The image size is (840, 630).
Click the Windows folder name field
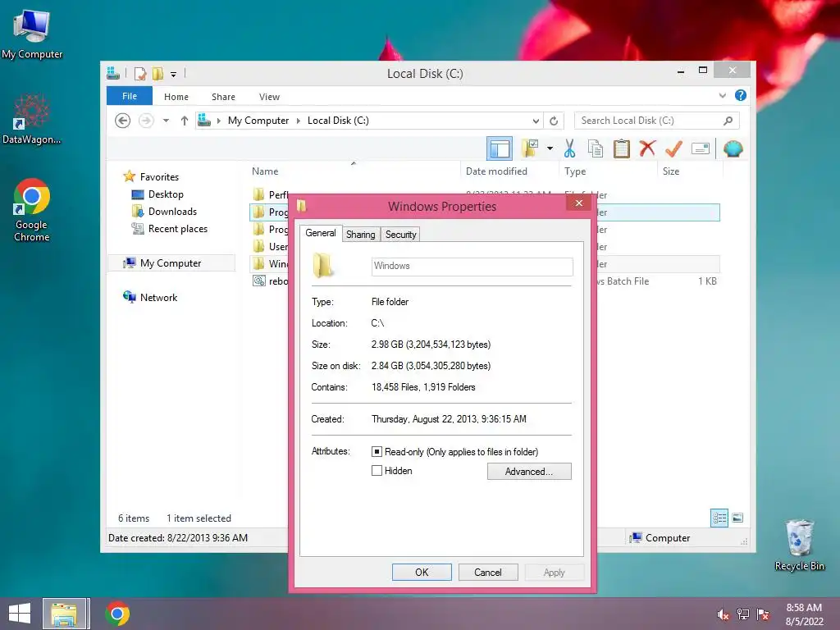pyautogui.click(x=472, y=267)
